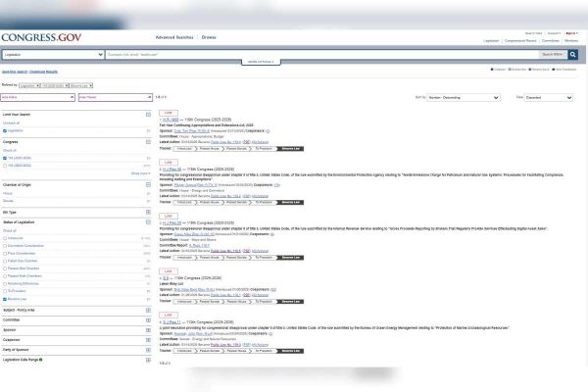Collapse the Congress filter section
This screenshot has height=392, width=588.
pyautogui.click(x=148, y=142)
